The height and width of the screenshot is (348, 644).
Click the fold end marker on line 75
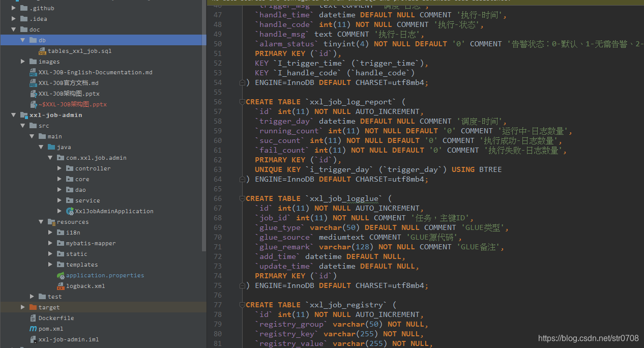[242, 285]
